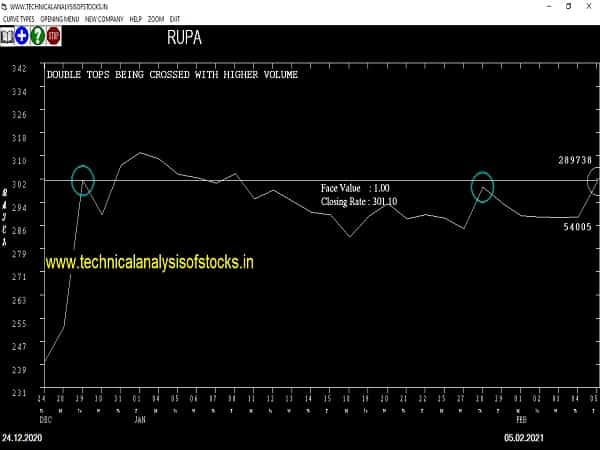Click the Closing Rate 301.10 text
This screenshot has height=450, width=600.
[358, 201]
